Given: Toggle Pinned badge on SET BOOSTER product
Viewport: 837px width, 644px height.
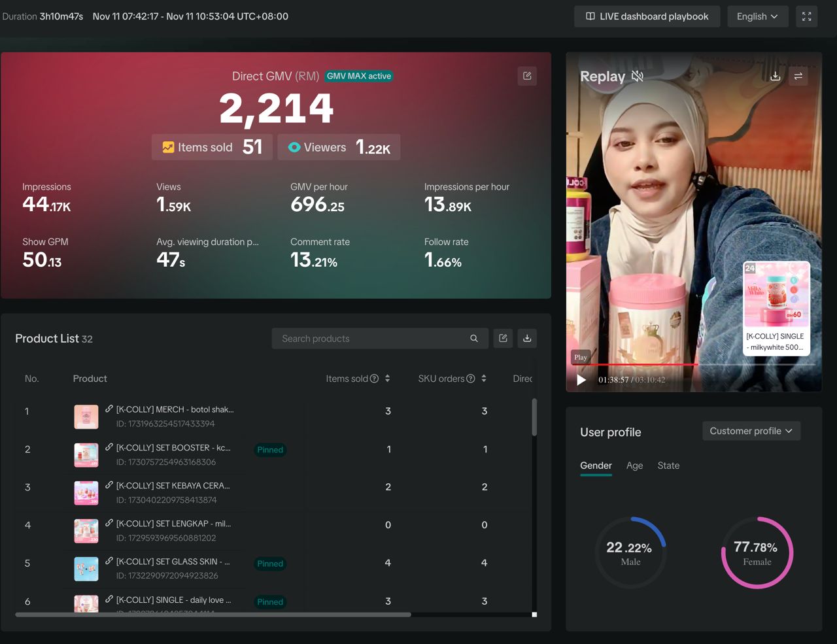Looking at the screenshot, I should tap(270, 450).
